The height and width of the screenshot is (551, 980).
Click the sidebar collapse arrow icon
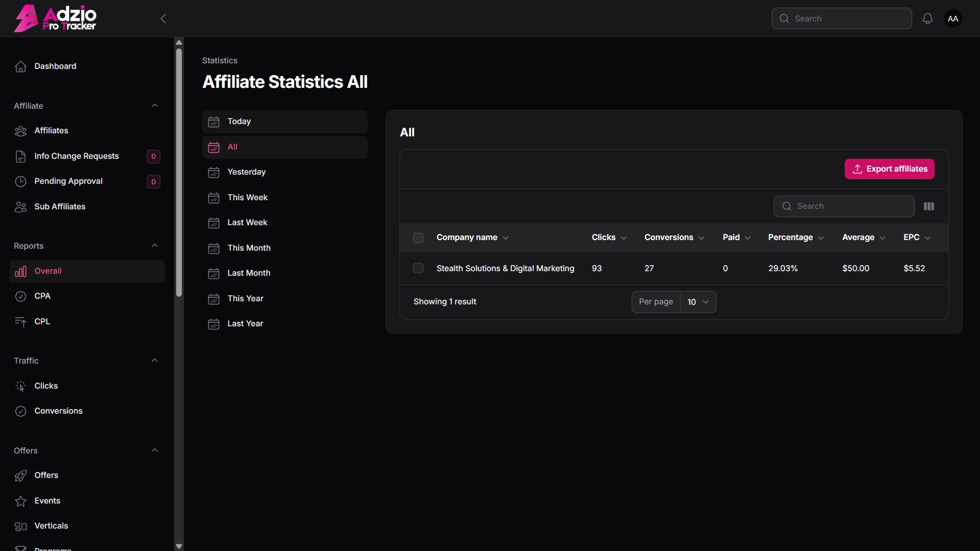click(x=163, y=19)
